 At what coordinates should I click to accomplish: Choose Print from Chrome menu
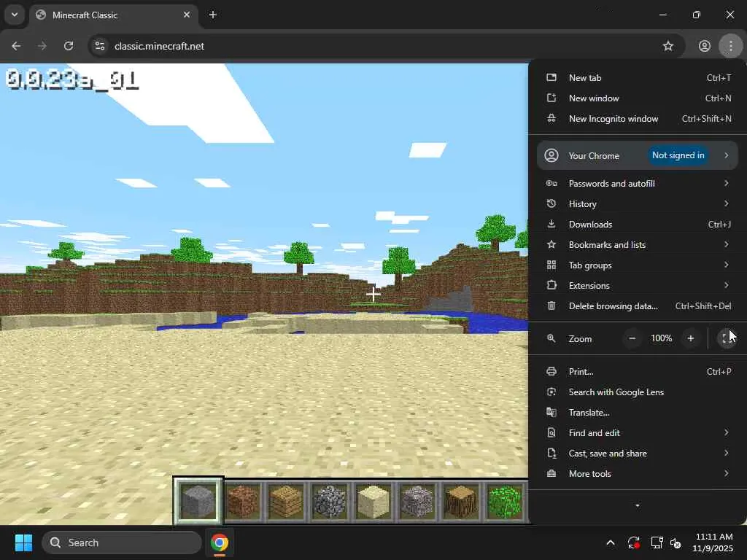click(638, 371)
